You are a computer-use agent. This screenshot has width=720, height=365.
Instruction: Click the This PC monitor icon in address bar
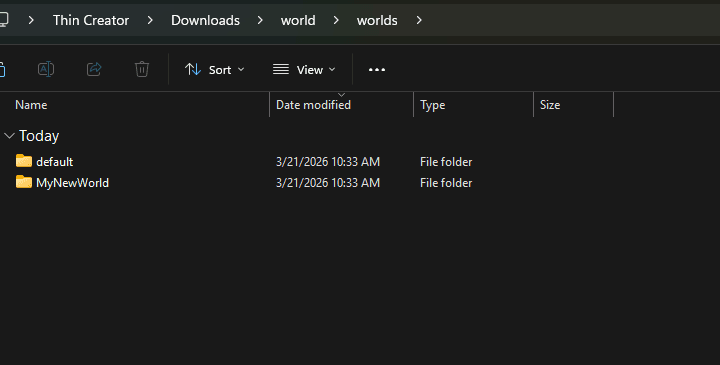[4, 20]
